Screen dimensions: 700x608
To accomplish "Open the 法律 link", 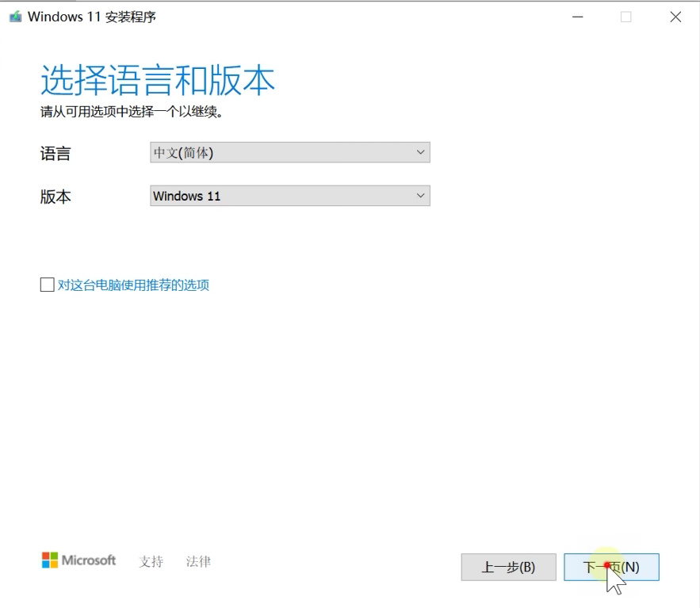I will [x=198, y=561].
